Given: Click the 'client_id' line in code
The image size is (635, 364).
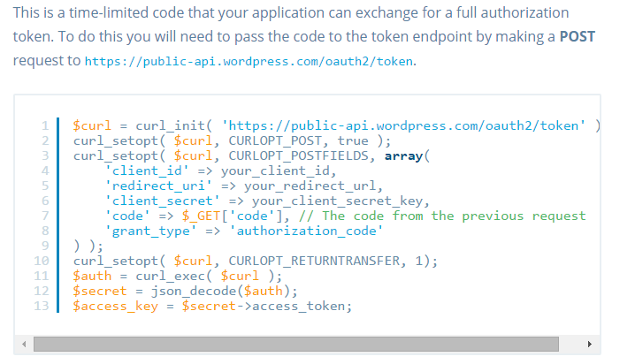Looking at the screenshot, I should coord(220,171).
